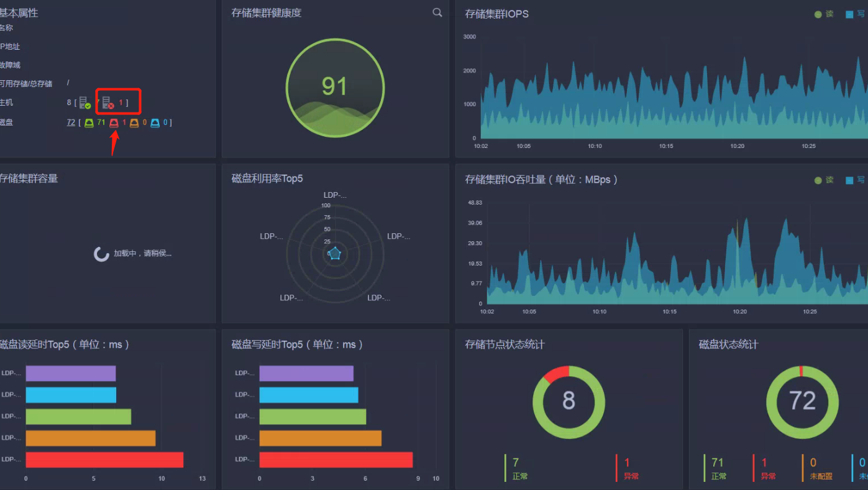This screenshot has width=868, height=490.
Task: Click the 0 未配置 stat under disk status
Action: tap(817, 469)
